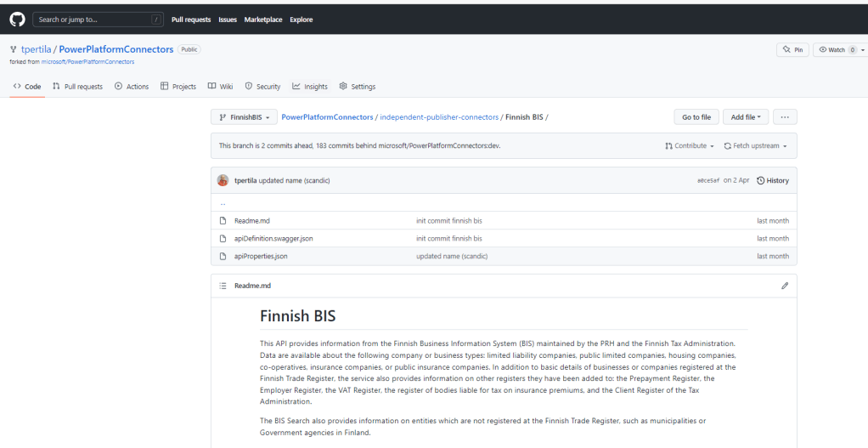Image resolution: width=868 pixels, height=448 pixels.
Task: Open commit History with clock icon
Action: click(772, 180)
